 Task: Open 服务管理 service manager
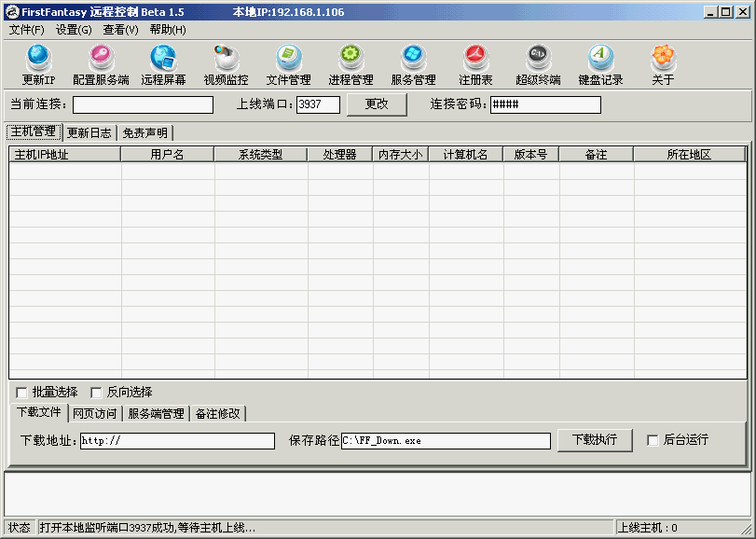click(x=413, y=63)
